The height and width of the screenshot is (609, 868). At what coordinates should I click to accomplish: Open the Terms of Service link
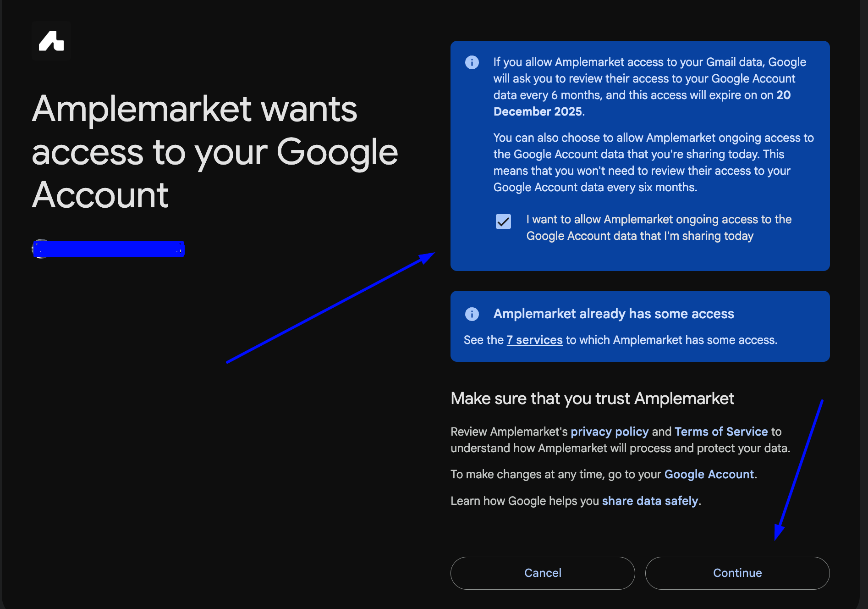point(721,432)
